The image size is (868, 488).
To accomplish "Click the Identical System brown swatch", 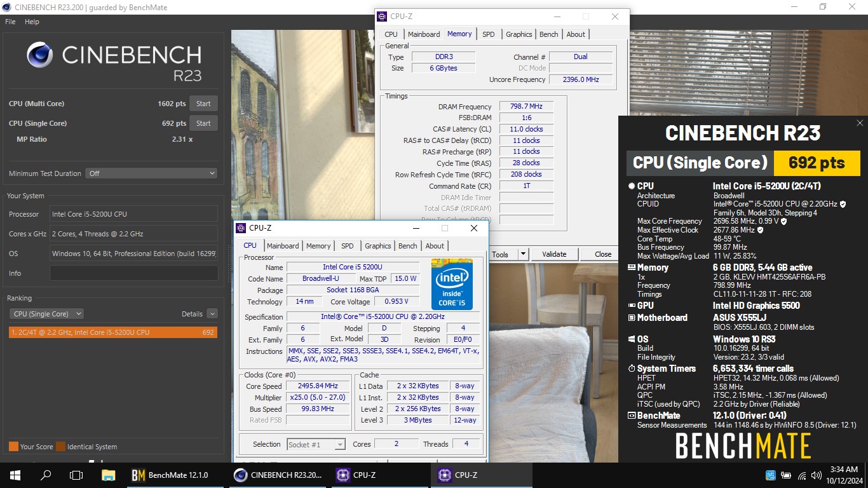I will coord(60,446).
